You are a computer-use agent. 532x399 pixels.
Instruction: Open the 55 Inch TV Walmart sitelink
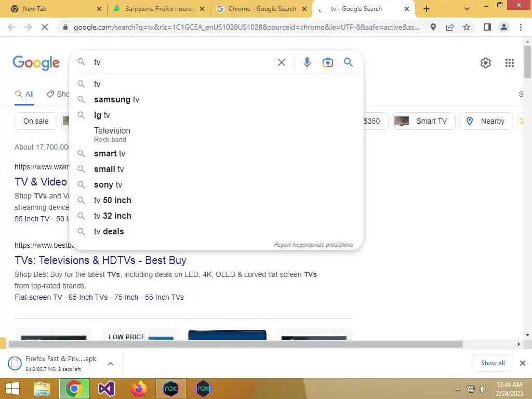pos(32,219)
